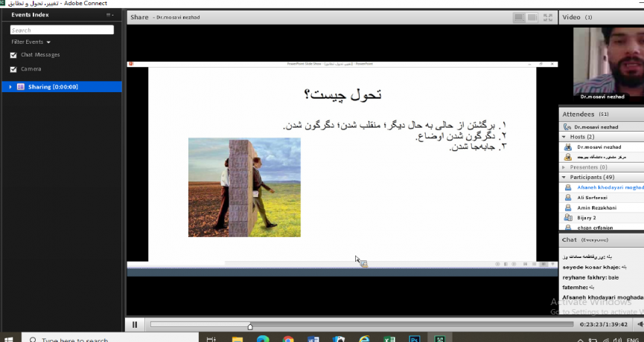Uncheck the Camera filter checkbox
Screen dimensions: 644x342
click(x=13, y=69)
